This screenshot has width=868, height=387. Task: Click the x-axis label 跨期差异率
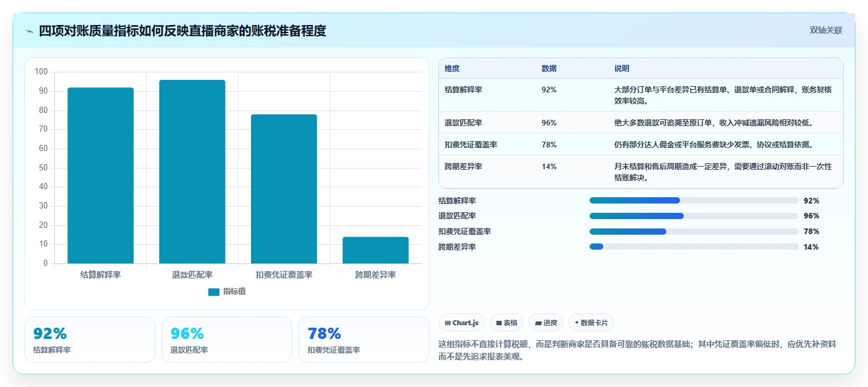[375, 275]
